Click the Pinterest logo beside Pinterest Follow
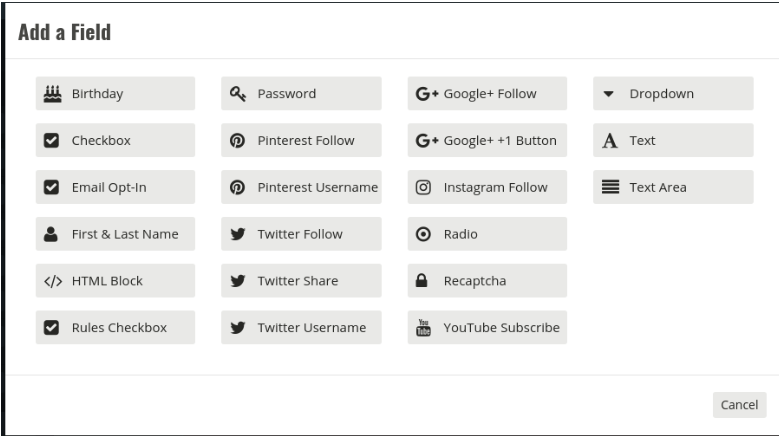 [237, 141]
